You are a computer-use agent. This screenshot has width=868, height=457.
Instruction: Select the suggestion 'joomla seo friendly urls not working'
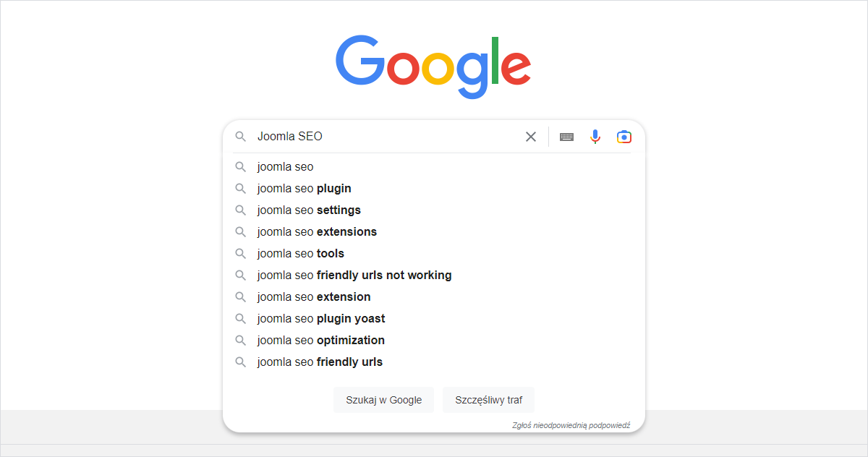pyautogui.click(x=354, y=275)
